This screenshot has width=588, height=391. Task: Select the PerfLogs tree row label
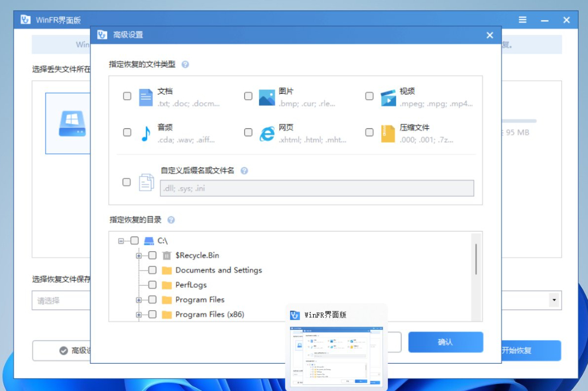pos(191,285)
